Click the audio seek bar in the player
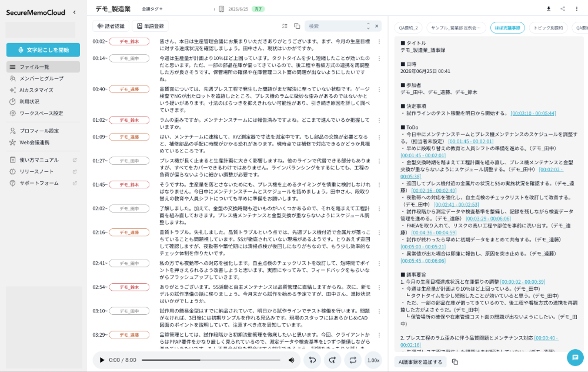Image resolution: width=588 pixels, height=372 pixels. coord(211,360)
